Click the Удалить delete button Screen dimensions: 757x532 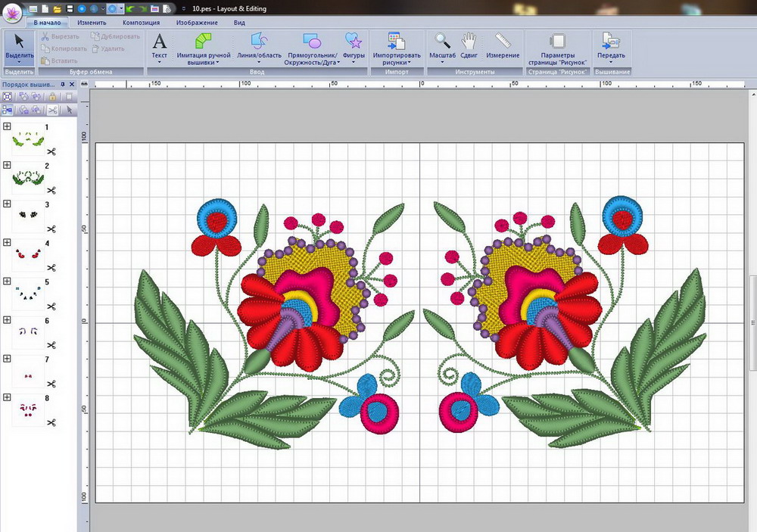tap(108, 48)
